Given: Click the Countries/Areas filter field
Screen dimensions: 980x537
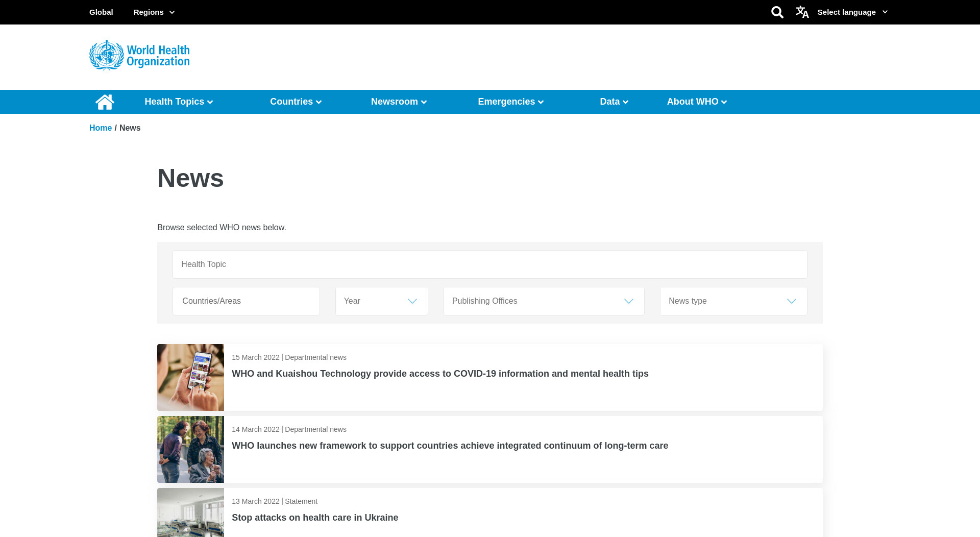Looking at the screenshot, I should (x=246, y=301).
